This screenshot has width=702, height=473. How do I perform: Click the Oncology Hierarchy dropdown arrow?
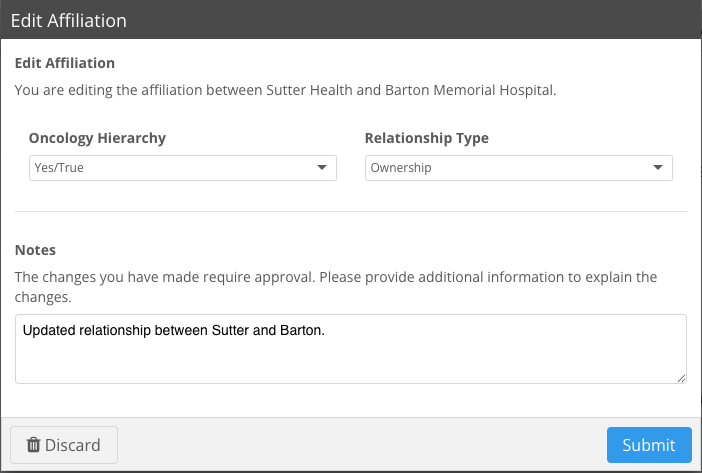coord(321,168)
